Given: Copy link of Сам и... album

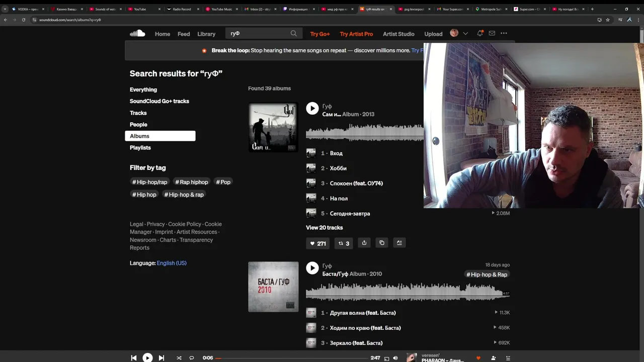Looking at the screenshot, I should (382, 243).
